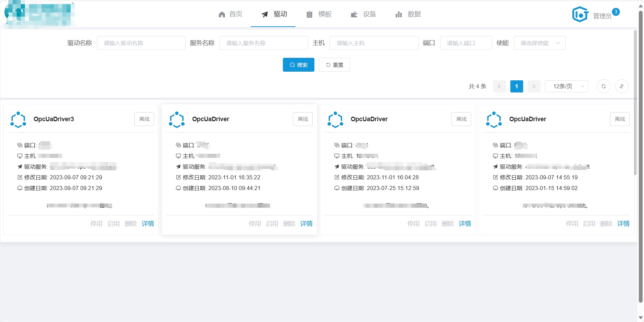Click 修改日期 edit icon on OpcUaDriver3 card
Image resolution: width=644 pixels, height=322 pixels.
click(x=20, y=177)
